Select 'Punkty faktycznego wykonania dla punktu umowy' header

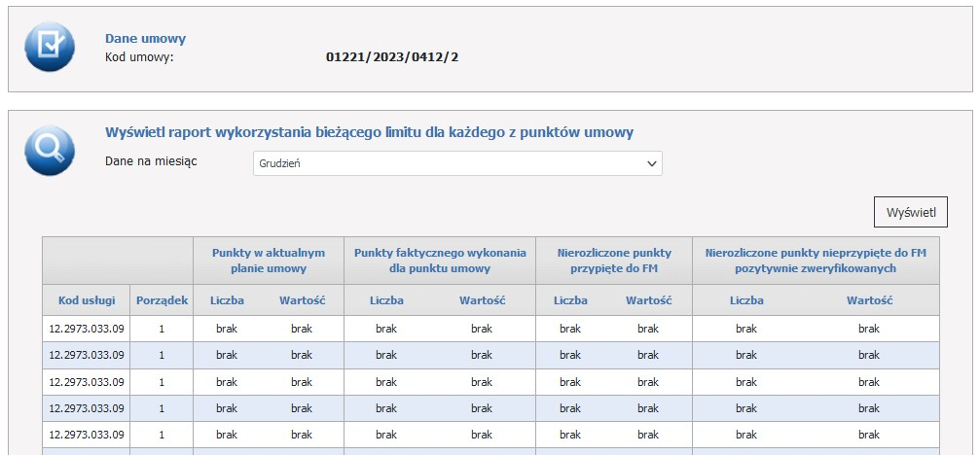(x=440, y=260)
